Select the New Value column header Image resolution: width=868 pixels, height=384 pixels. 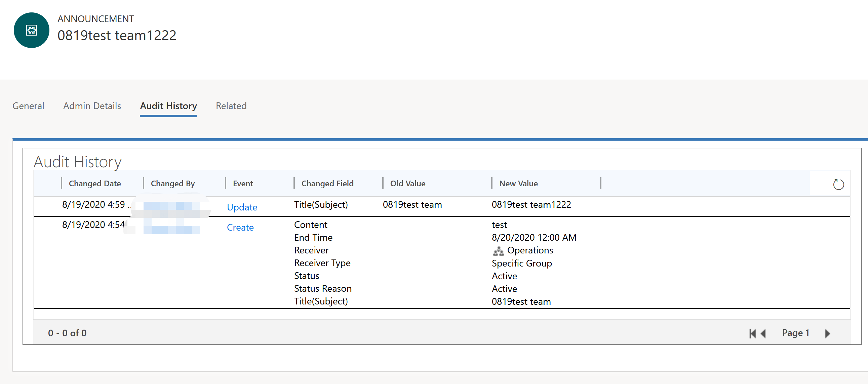tap(519, 183)
